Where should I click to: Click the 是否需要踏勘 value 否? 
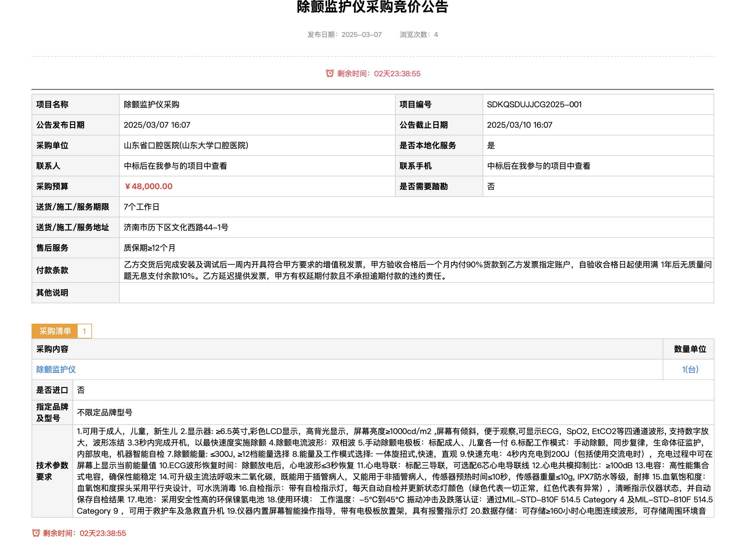(491, 187)
